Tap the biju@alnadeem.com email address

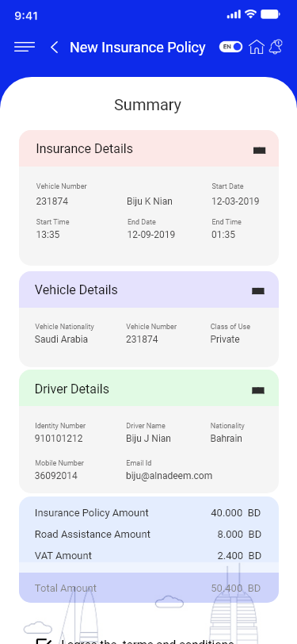click(169, 476)
